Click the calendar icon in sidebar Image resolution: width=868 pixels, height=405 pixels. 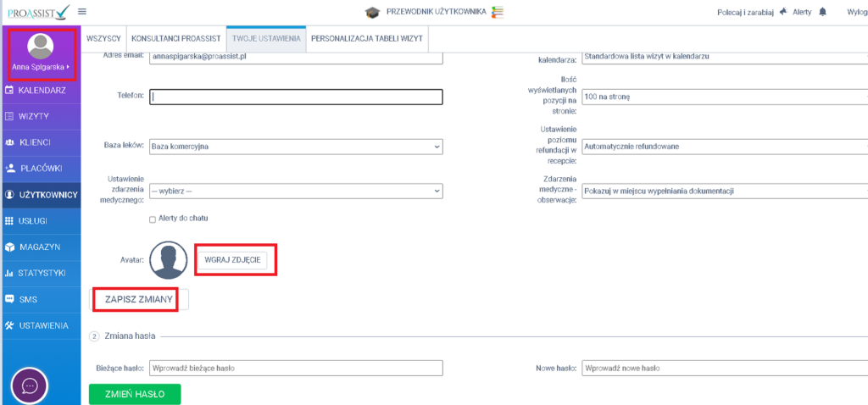[9, 89]
